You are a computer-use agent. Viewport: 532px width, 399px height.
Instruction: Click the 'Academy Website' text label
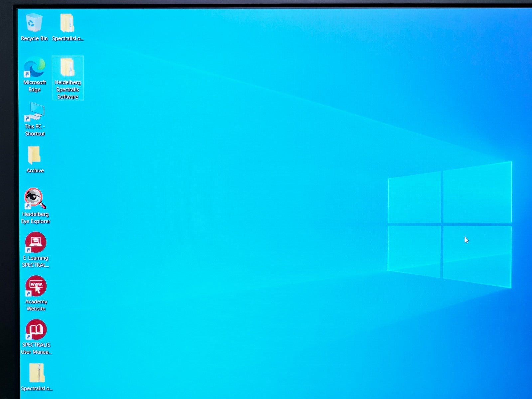coord(36,305)
